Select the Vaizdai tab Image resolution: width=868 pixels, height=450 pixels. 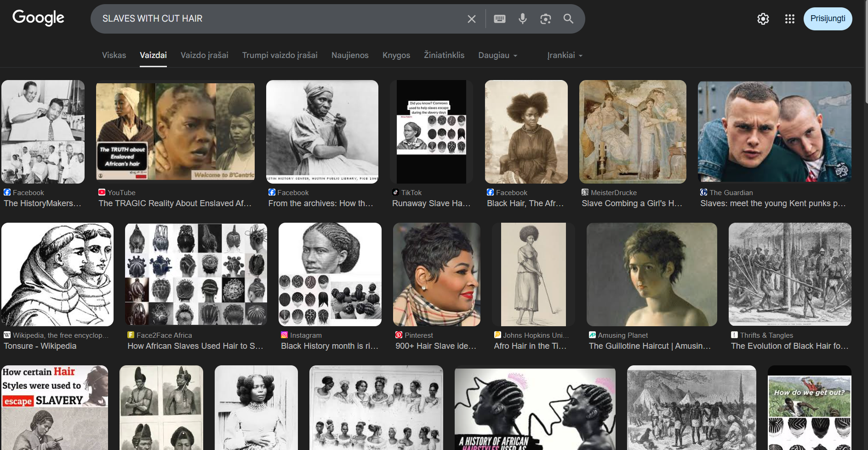tap(153, 55)
